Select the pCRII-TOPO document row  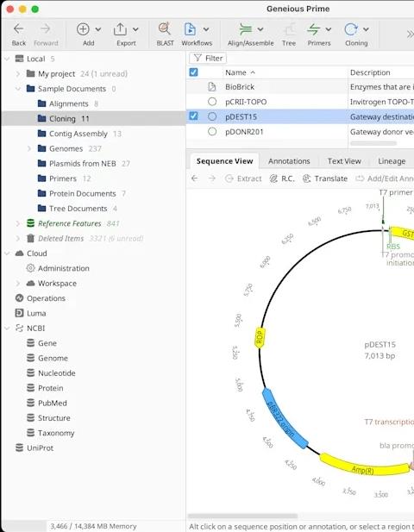pos(300,102)
